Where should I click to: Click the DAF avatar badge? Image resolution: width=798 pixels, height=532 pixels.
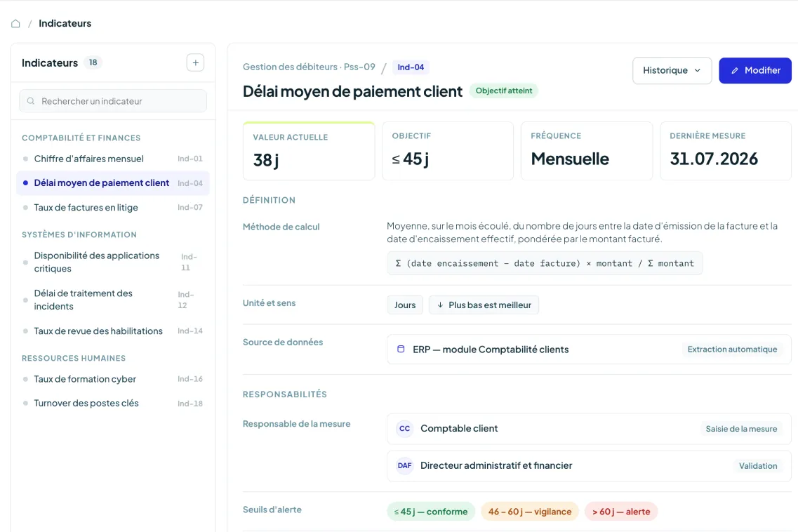[404, 466]
